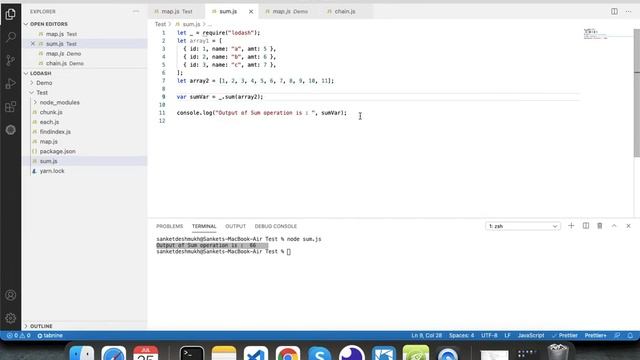The height and width of the screenshot is (360, 640).
Task: Maximize the terminal panel size
Action: 614,226
